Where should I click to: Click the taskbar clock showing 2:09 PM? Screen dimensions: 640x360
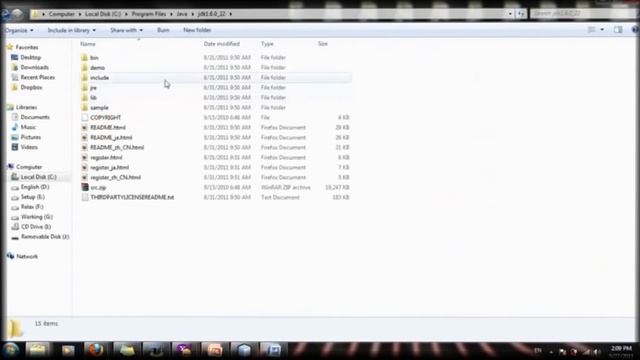621,349
